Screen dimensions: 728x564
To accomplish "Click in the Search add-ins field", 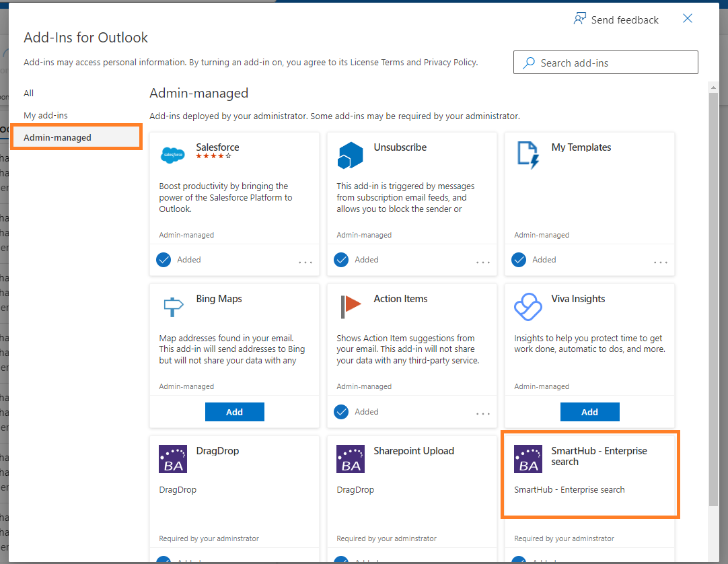I will (x=606, y=63).
